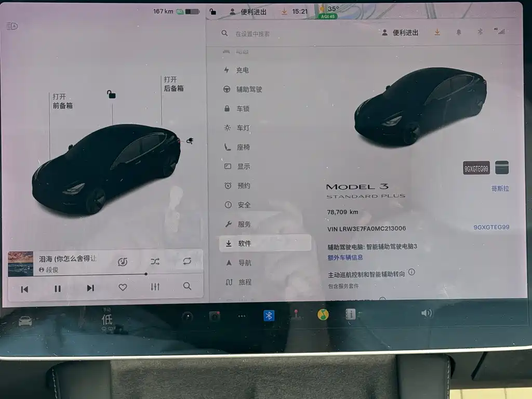This screenshot has width=532, height=399.
Task: Open the audio equalizer settings icon
Action: [x=155, y=287]
